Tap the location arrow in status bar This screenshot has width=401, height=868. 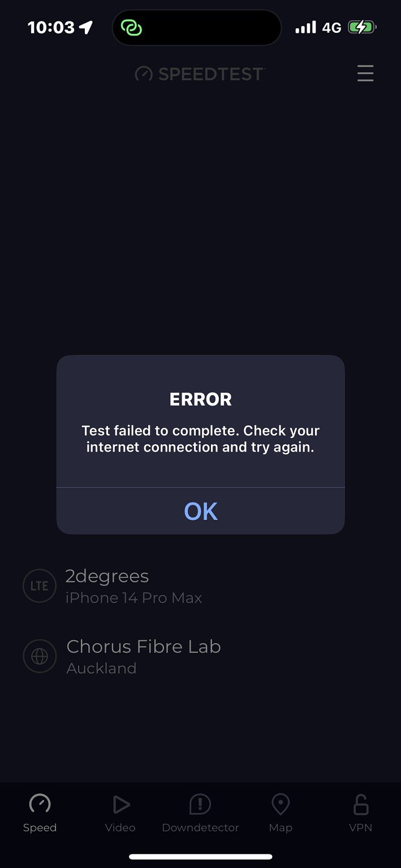tap(86, 27)
